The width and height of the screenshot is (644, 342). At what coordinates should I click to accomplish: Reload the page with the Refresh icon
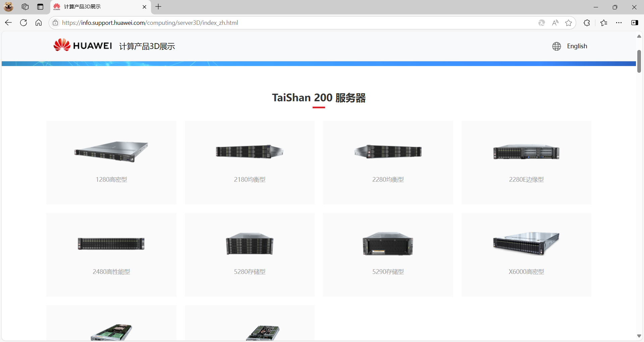click(23, 23)
